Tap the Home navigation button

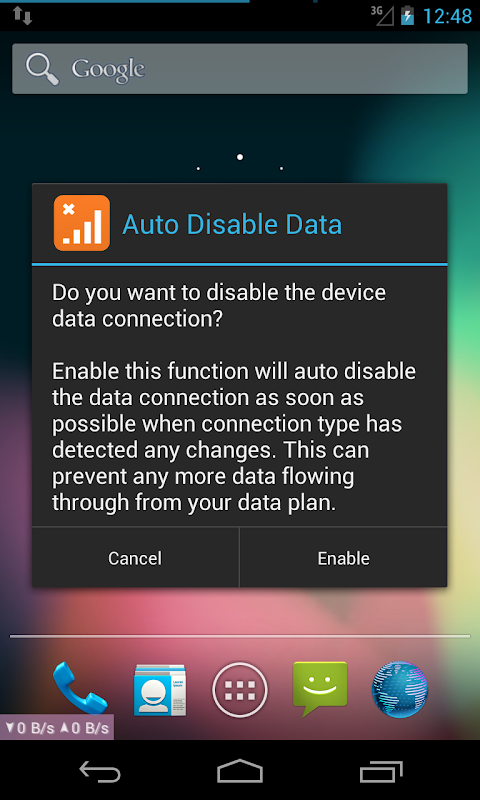pyautogui.click(x=240, y=771)
